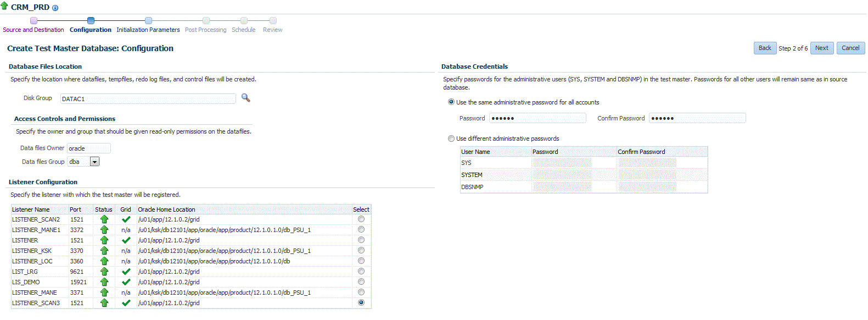Image resolution: width=868 pixels, height=320 pixels.
Task: Select the LIS_DEMO radio button
Action: coord(361,282)
